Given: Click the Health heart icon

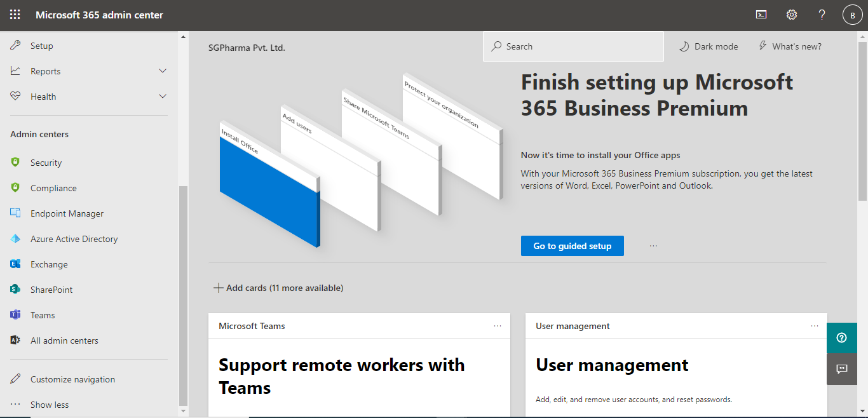Looking at the screenshot, I should (x=16, y=97).
